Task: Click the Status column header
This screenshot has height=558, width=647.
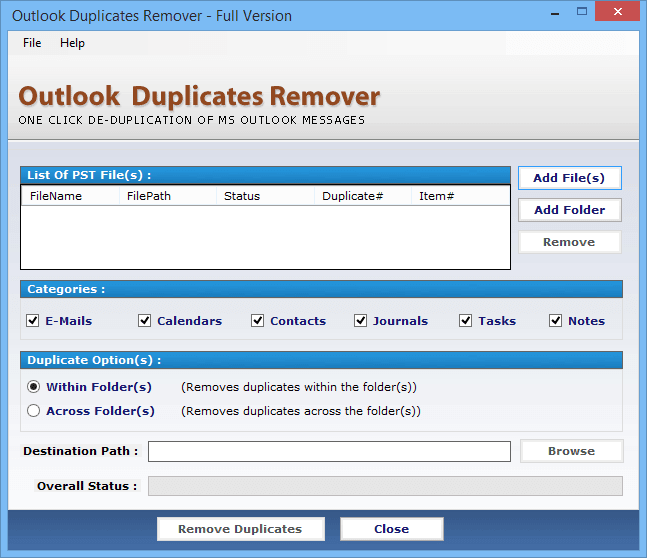Action: [265, 196]
